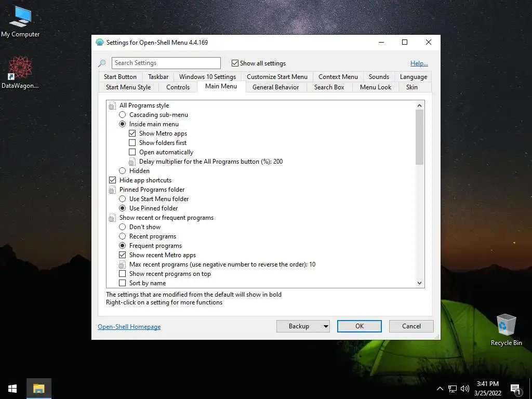Open the Language tab
532x399 pixels.
click(413, 77)
